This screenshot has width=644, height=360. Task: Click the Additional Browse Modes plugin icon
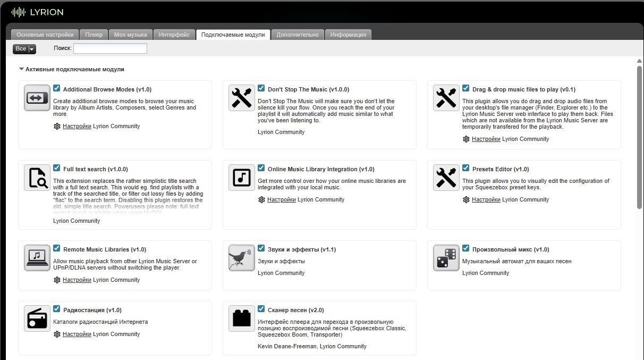click(37, 98)
